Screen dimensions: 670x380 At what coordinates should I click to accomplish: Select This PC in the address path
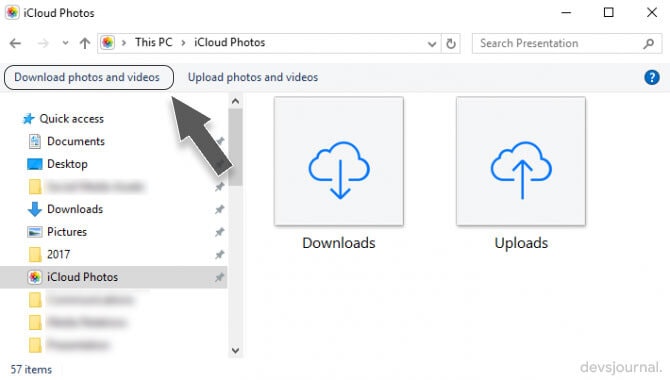click(x=153, y=42)
